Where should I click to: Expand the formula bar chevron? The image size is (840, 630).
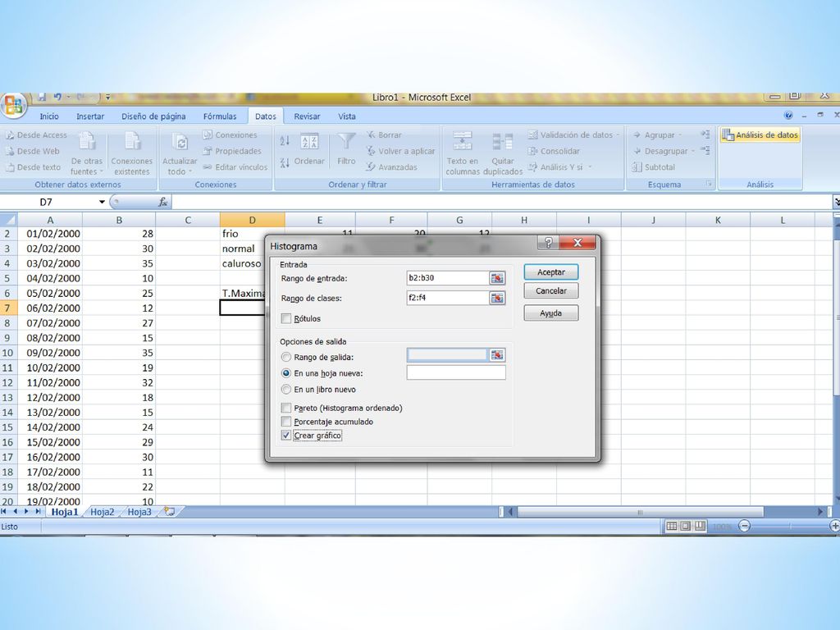pos(836,202)
